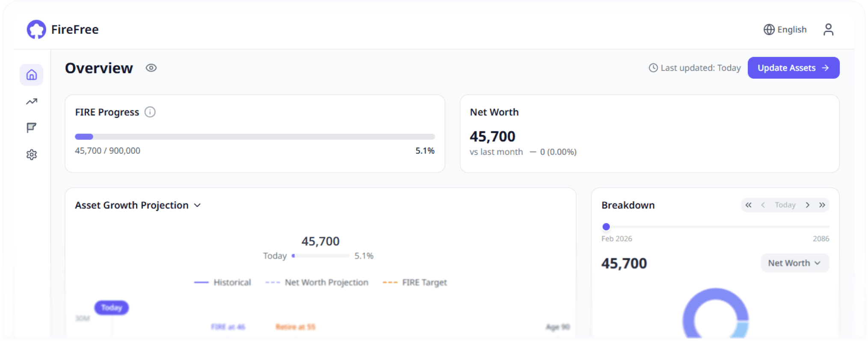Screen dimensions: 868x341
Task: Open the user profile icon
Action: pyautogui.click(x=828, y=29)
